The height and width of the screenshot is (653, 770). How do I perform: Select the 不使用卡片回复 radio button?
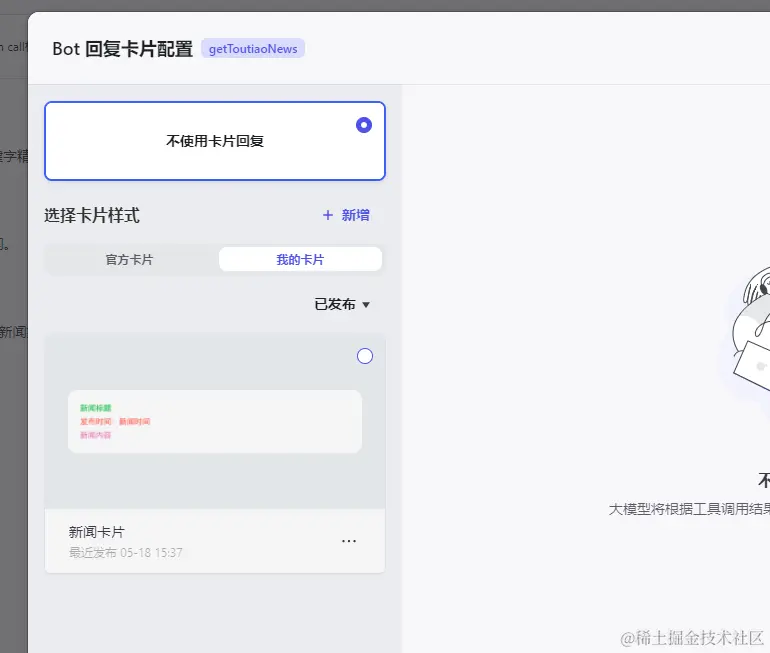[x=364, y=125]
